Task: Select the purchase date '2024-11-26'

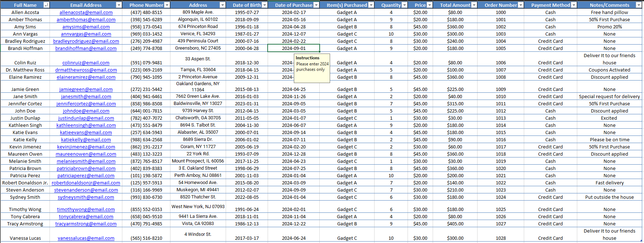Action: pos(294,96)
